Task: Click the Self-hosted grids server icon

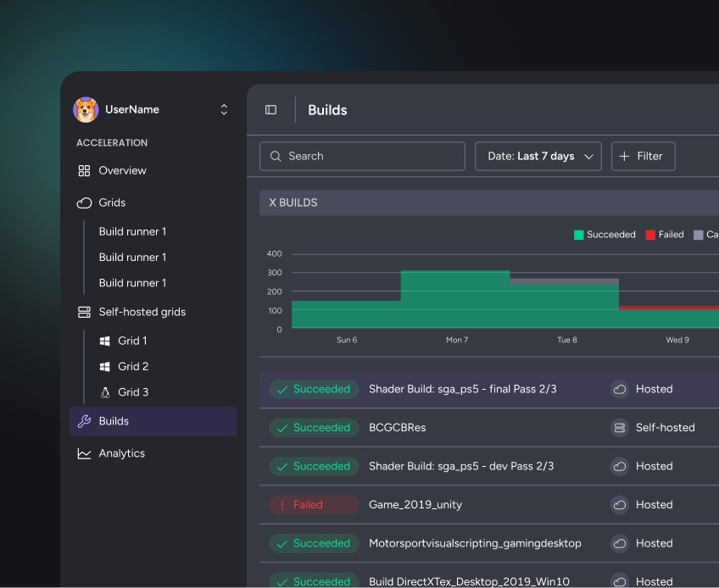Action: (84, 312)
